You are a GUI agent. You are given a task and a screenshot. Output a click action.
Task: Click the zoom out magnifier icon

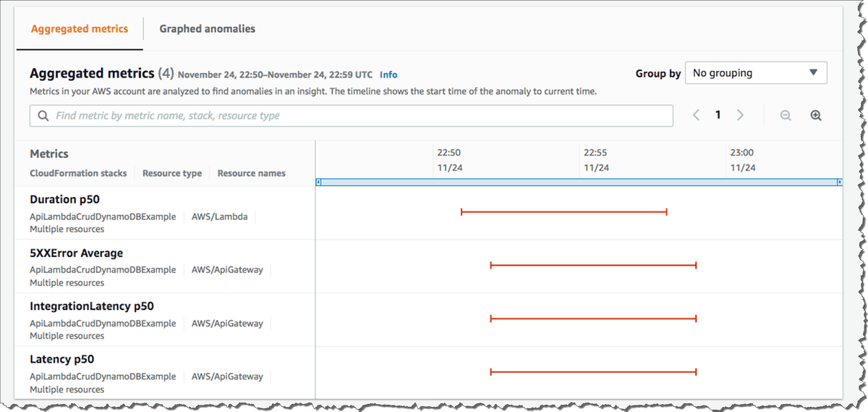[786, 116]
